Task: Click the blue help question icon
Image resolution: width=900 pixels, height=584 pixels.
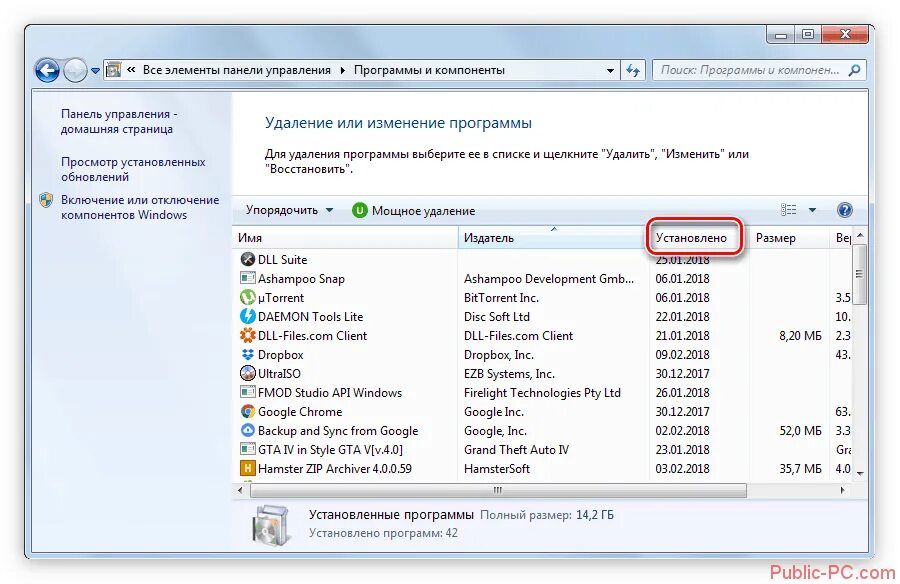Action: [844, 210]
